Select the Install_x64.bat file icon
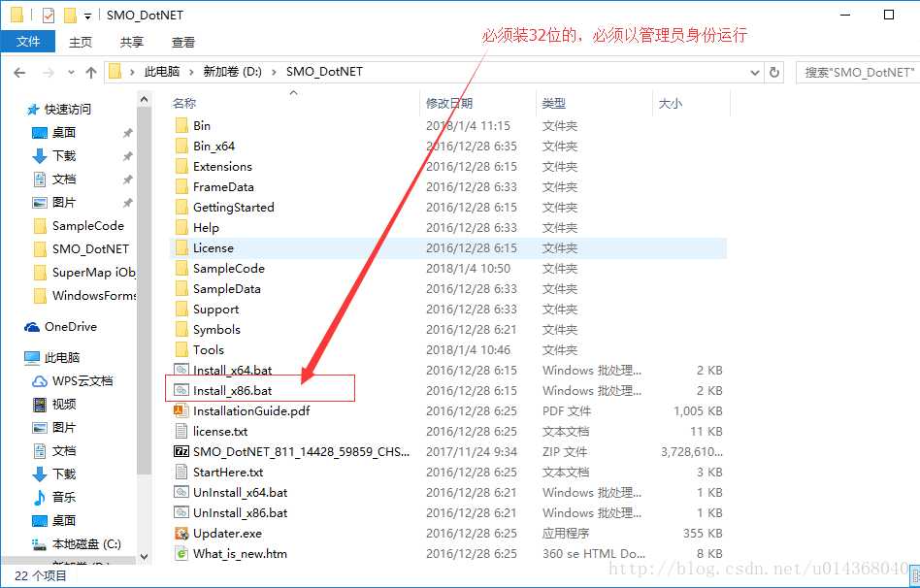This screenshot has height=588, width=920. [x=181, y=370]
